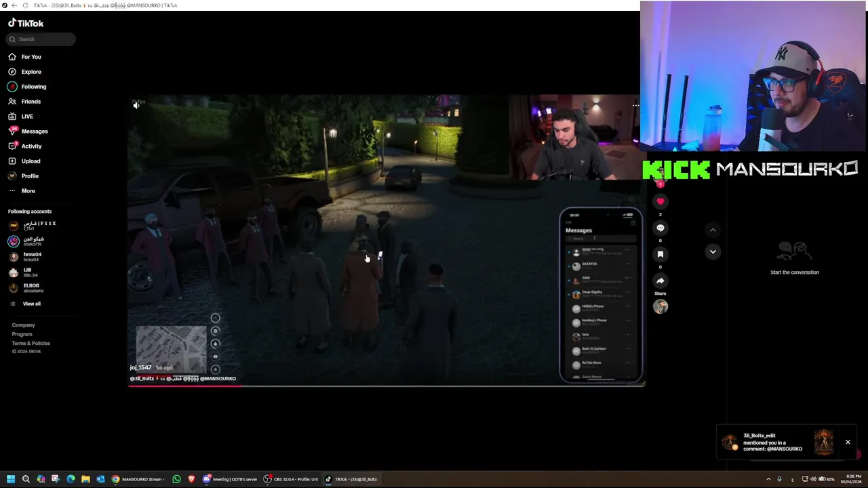
Task: Open the spinning sound disc avatar
Action: (x=660, y=306)
